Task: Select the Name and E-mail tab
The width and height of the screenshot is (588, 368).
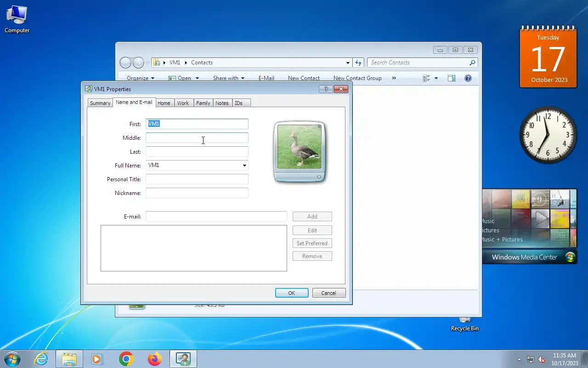Action: [x=134, y=102]
